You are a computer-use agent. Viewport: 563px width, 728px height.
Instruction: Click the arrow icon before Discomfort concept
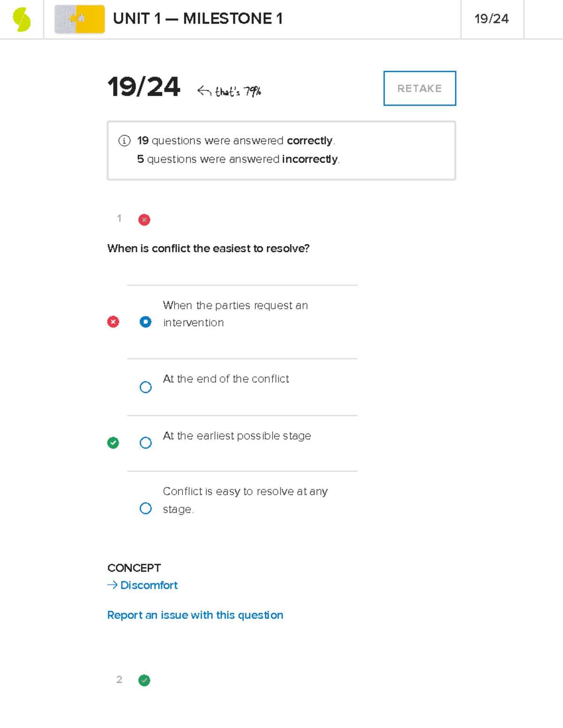pyautogui.click(x=112, y=585)
